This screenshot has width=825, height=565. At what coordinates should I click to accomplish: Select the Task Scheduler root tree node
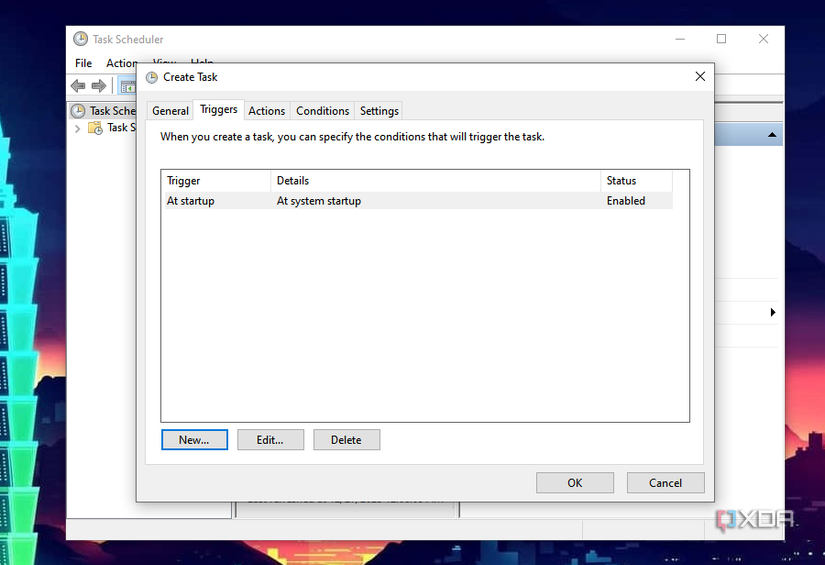(104, 111)
